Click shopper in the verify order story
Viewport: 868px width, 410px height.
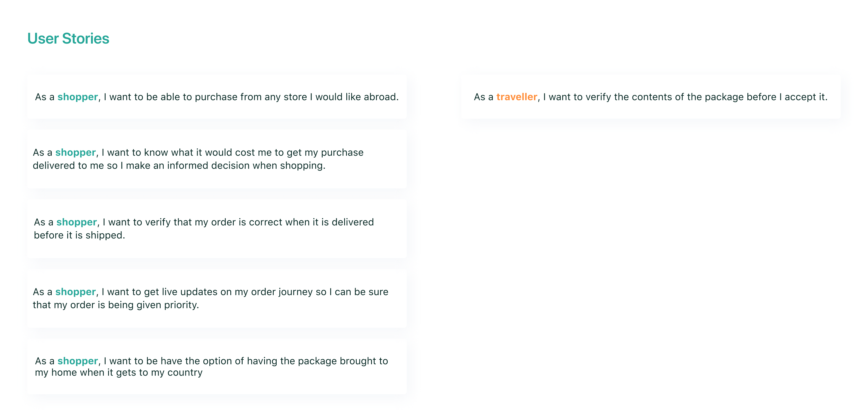tap(77, 222)
